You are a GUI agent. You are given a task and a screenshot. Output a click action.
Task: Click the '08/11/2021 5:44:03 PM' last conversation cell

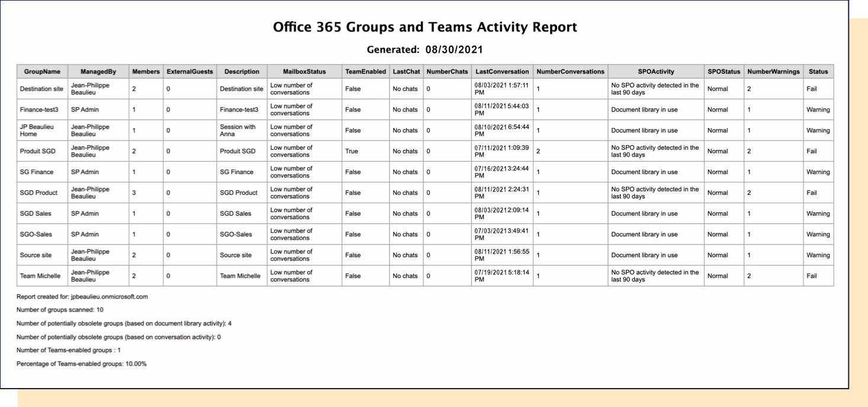point(502,110)
